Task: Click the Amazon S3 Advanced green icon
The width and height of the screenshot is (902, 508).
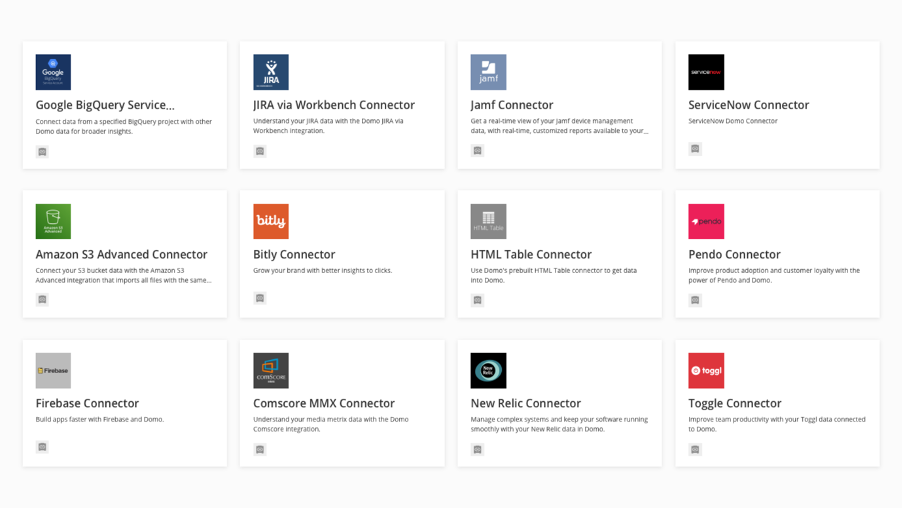Action: click(x=53, y=221)
